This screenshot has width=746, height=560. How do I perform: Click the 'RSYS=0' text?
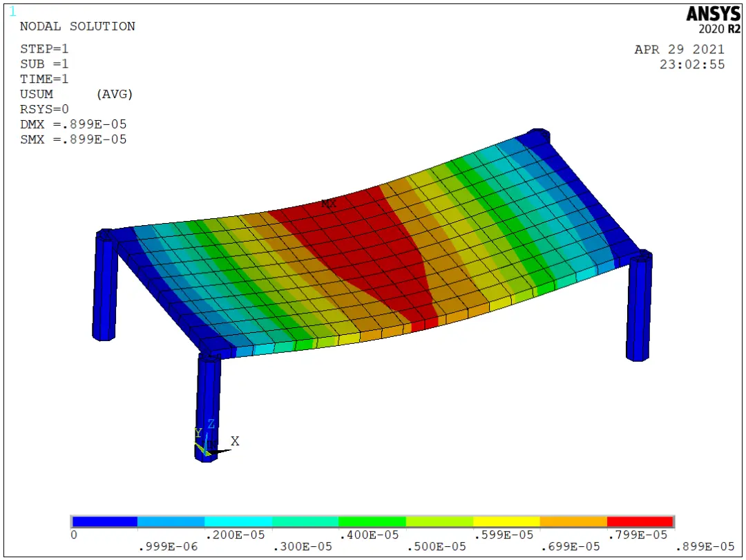click(x=44, y=109)
